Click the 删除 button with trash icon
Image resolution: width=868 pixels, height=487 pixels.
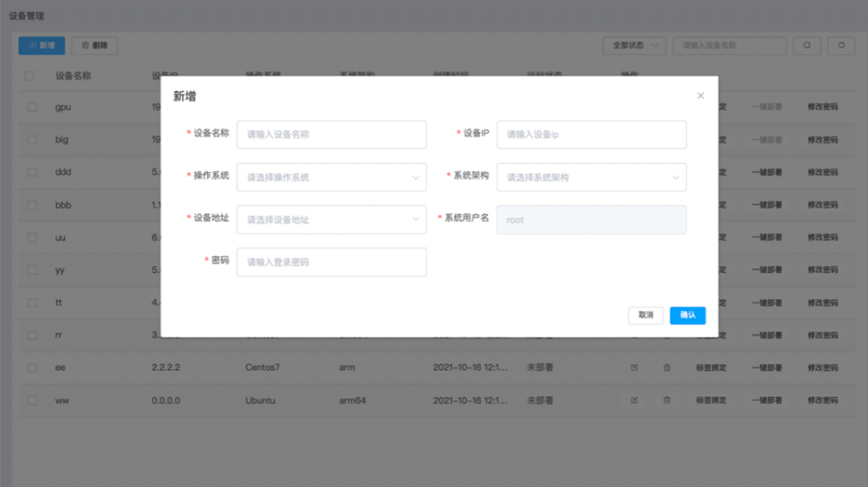click(95, 45)
